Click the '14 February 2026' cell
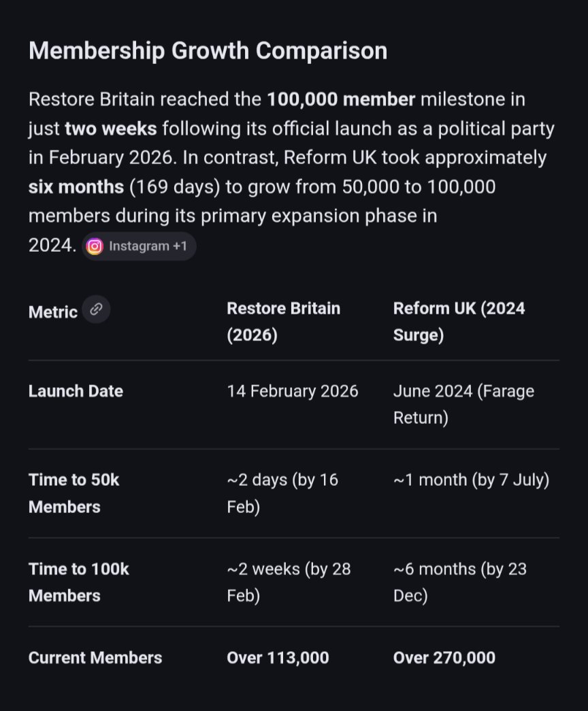 [293, 391]
